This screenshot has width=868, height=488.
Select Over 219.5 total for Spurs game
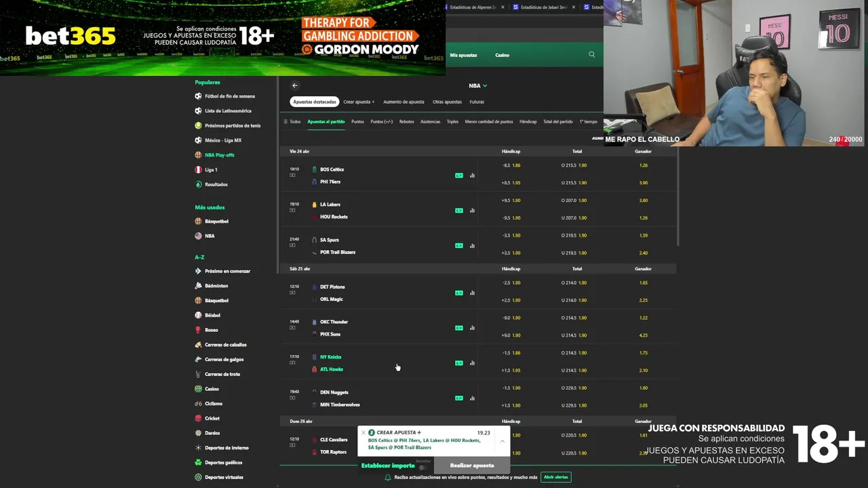pyautogui.click(x=574, y=236)
